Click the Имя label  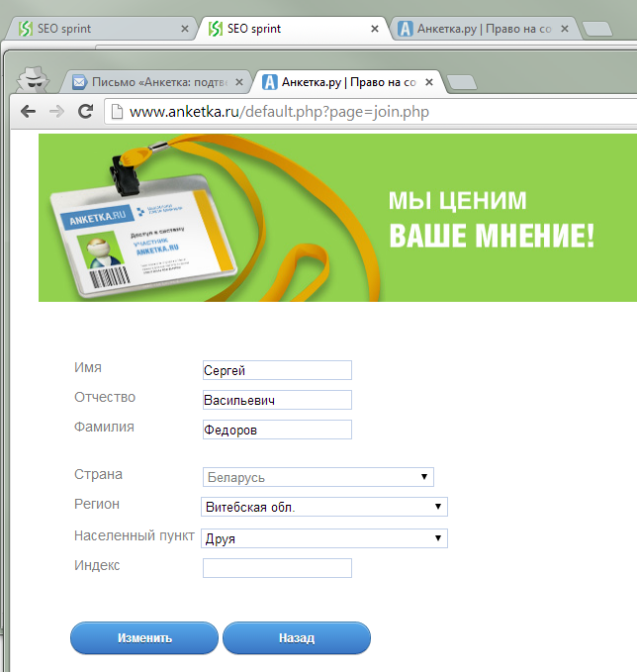[x=88, y=368]
